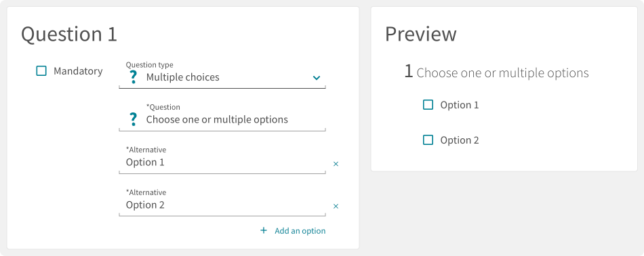Click the Mandatory label text
Screen dimensions: 644x256
(x=78, y=71)
